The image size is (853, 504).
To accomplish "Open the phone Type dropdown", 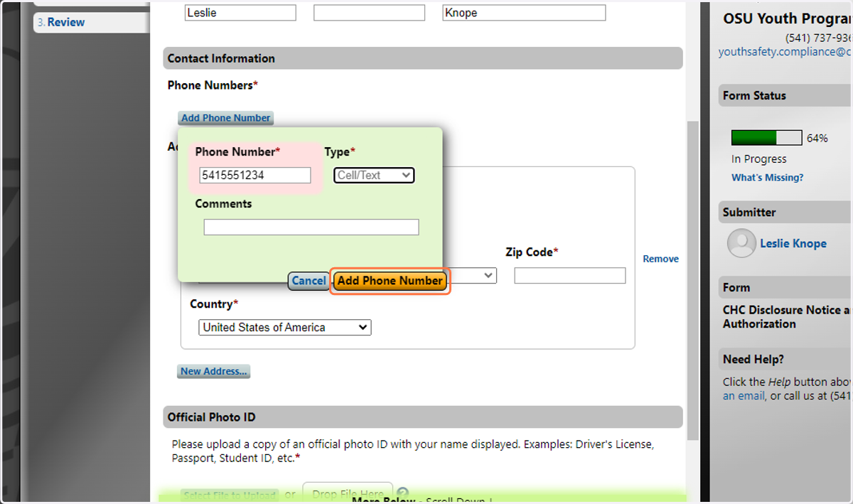I will pos(374,175).
